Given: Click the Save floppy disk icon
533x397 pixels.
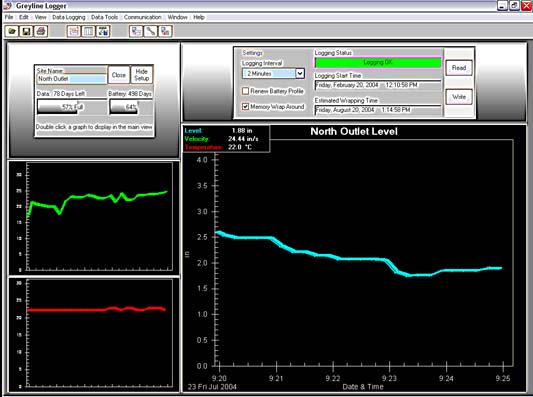Looking at the screenshot, I should 26,31.
